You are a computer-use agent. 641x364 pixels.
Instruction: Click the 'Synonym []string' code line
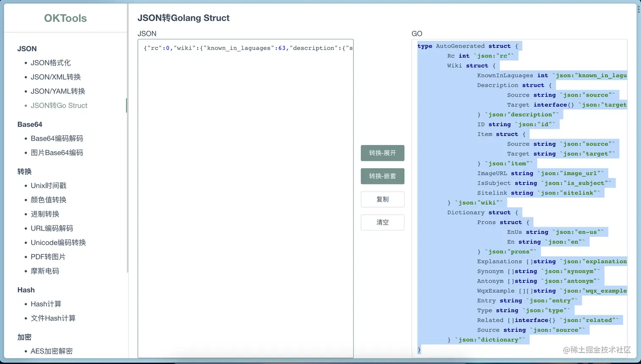pos(538,271)
